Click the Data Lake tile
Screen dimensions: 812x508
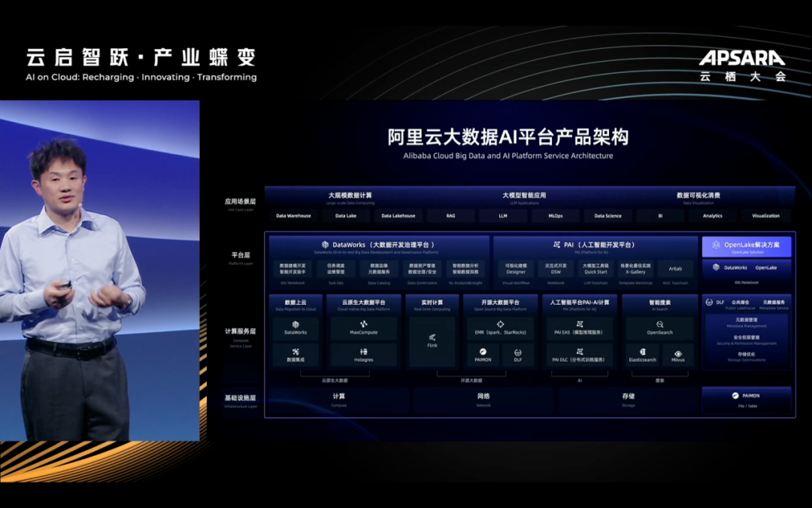click(x=345, y=216)
